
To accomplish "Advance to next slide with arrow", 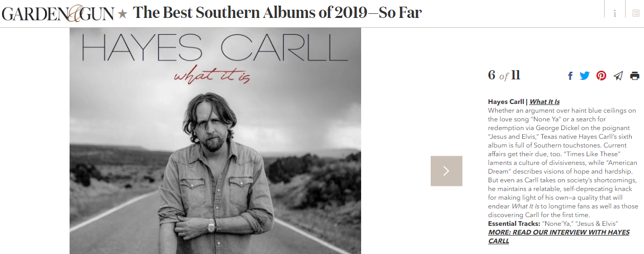I will pyautogui.click(x=447, y=171).
